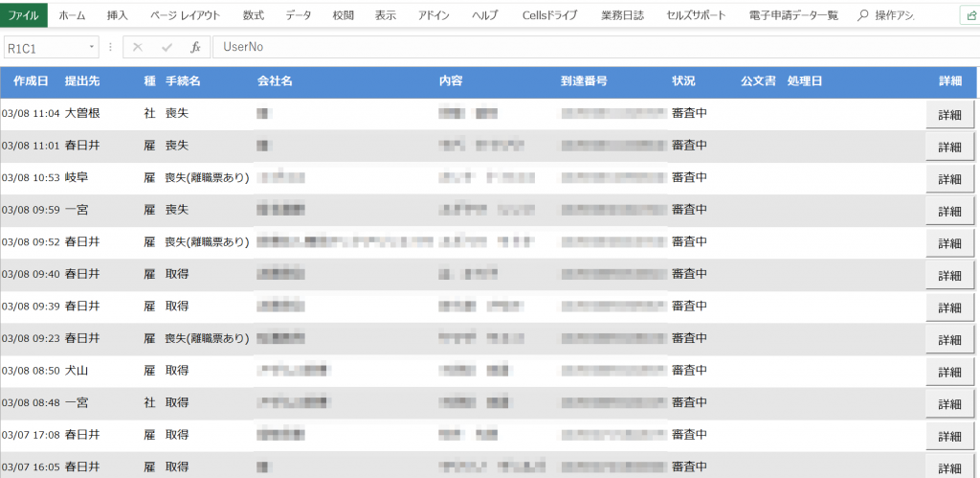This screenshot has height=478, width=980.
Task: Select 喪失(離職票あり) in the 岐阜 row
Action: click(x=207, y=177)
